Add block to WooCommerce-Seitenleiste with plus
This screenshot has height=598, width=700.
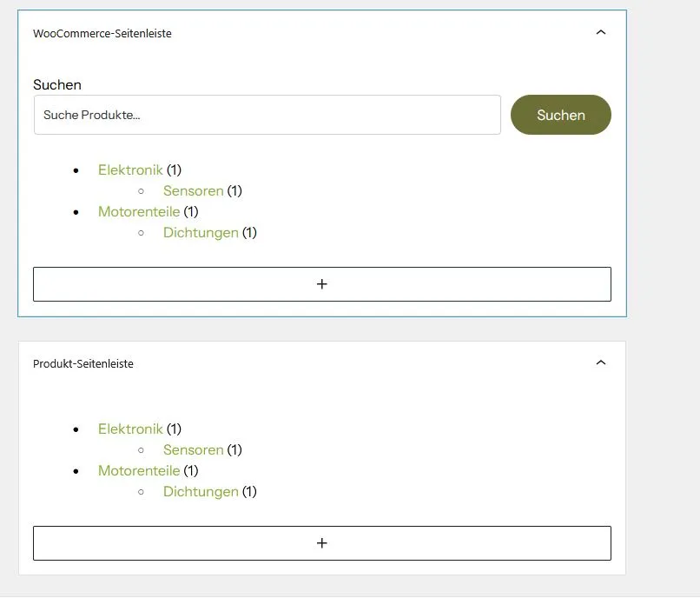[322, 284]
